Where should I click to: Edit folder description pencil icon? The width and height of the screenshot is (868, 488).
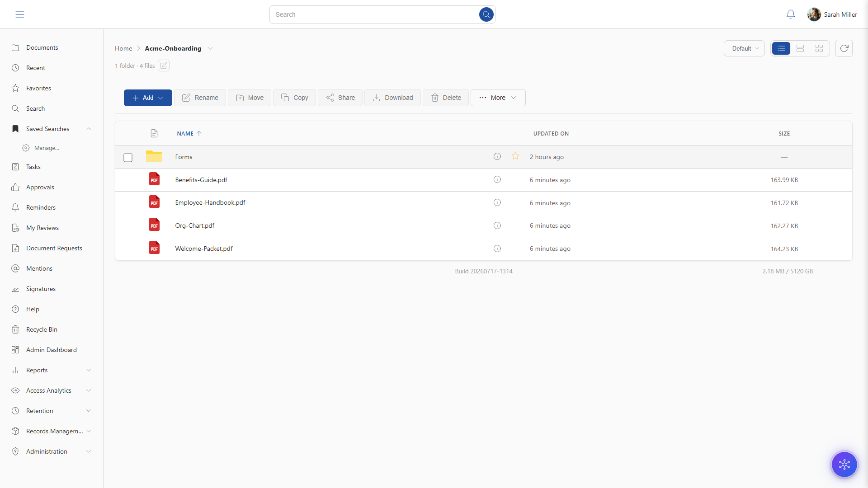point(164,66)
